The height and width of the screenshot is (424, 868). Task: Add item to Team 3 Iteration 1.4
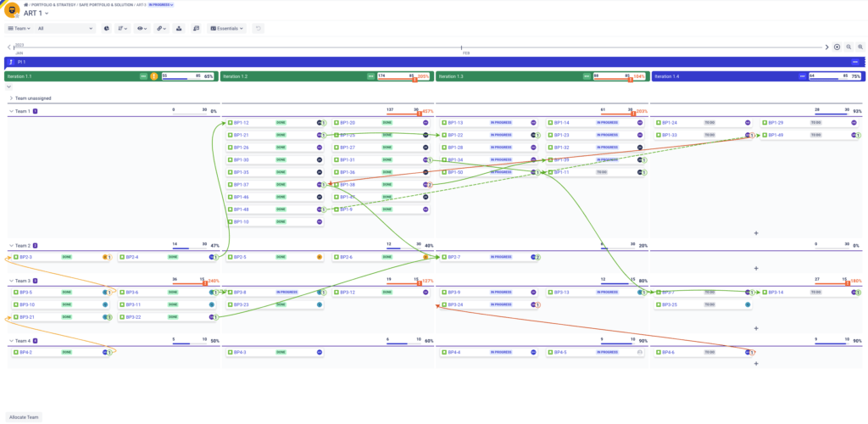pos(756,328)
